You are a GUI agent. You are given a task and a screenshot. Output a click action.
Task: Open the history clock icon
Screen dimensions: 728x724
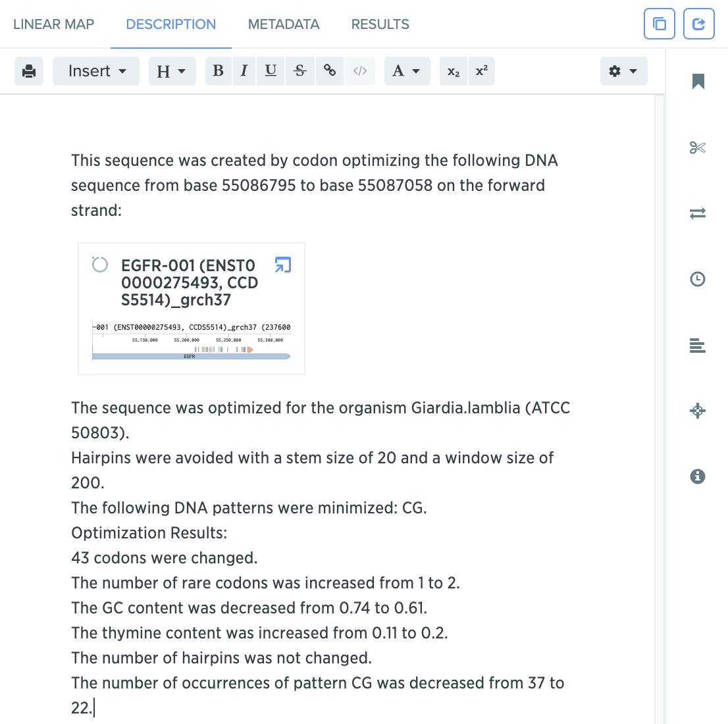[x=698, y=279]
